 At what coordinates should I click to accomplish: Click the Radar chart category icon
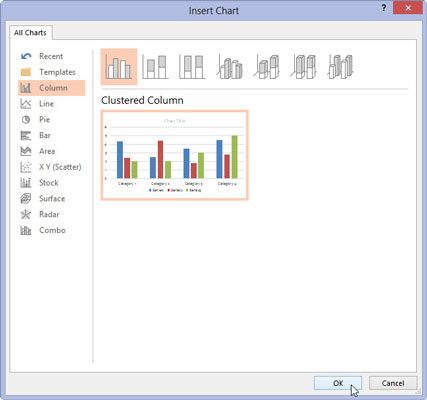click(x=26, y=214)
